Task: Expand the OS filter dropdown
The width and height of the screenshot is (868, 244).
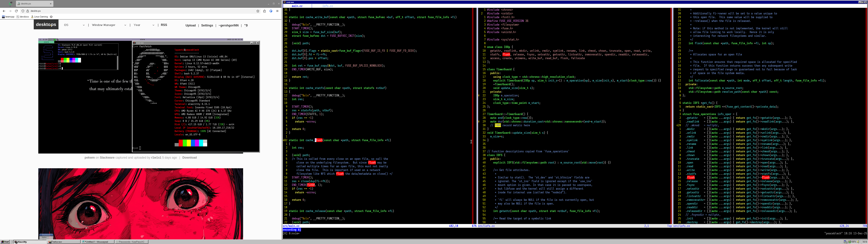Action: coord(74,25)
